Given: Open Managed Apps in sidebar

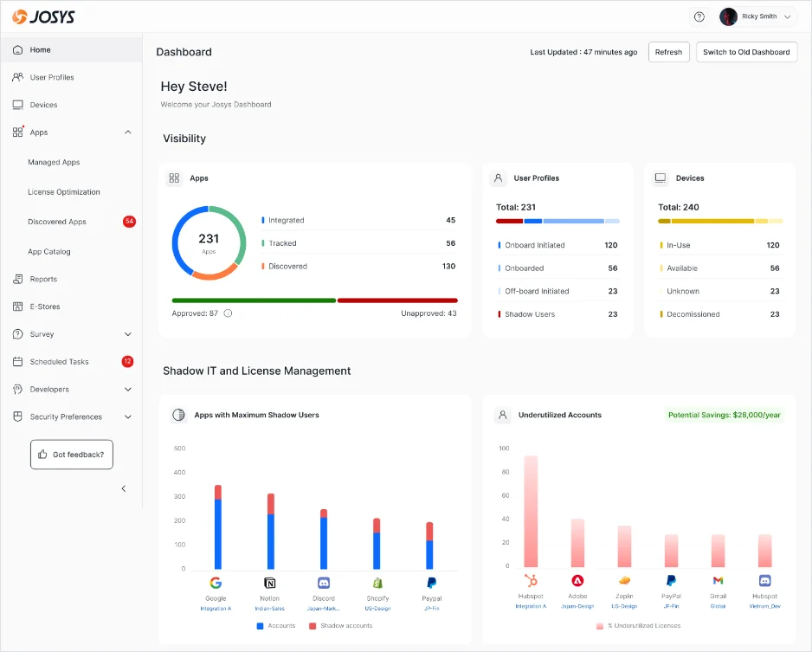Looking at the screenshot, I should (54, 162).
